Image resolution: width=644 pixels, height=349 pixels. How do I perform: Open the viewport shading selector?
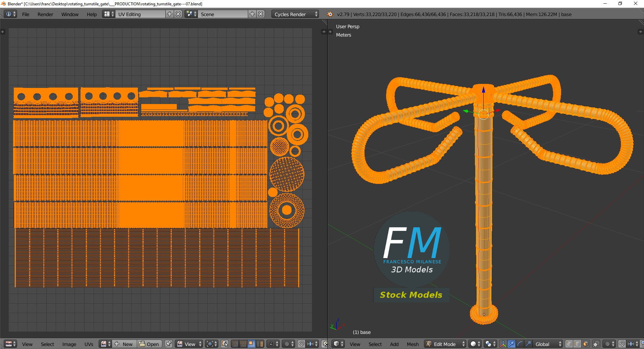(x=475, y=344)
